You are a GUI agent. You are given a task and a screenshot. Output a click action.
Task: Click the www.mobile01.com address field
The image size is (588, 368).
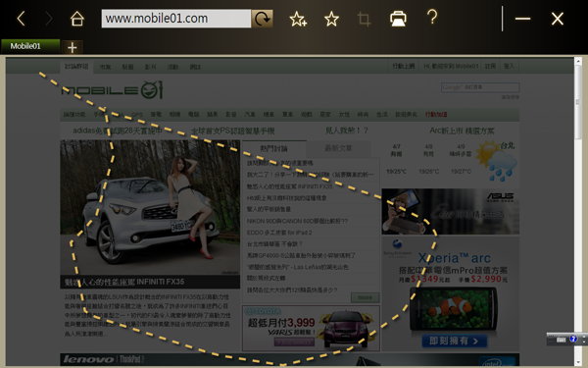175,19
